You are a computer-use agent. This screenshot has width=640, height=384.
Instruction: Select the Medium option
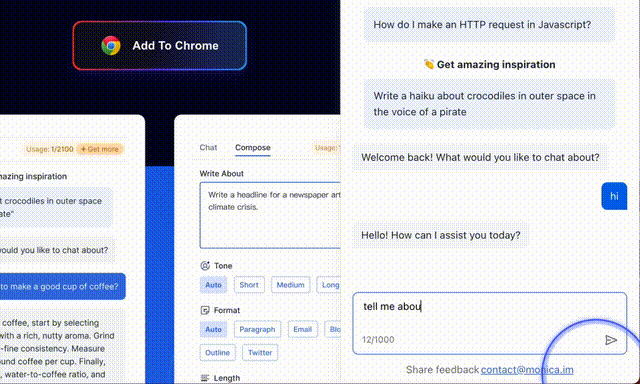click(290, 285)
